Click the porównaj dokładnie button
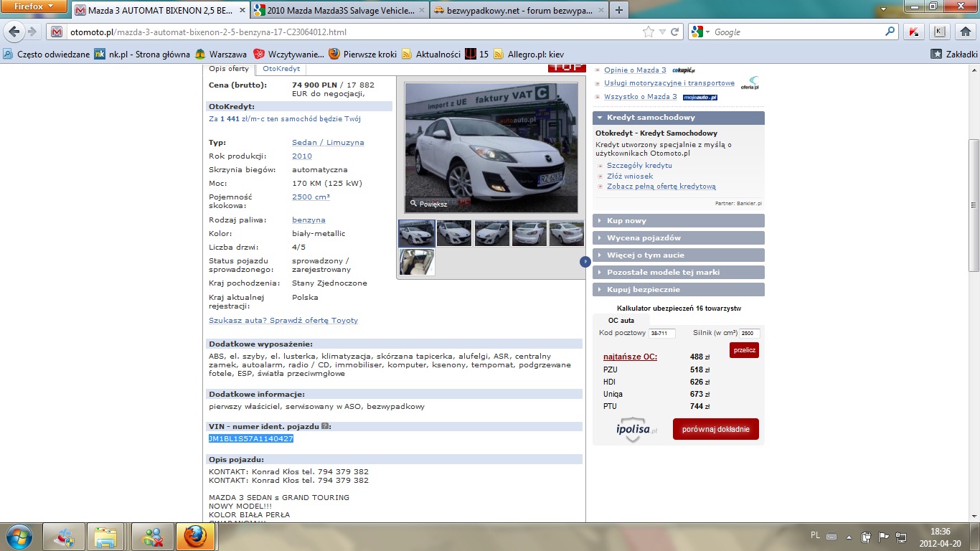 tap(716, 429)
